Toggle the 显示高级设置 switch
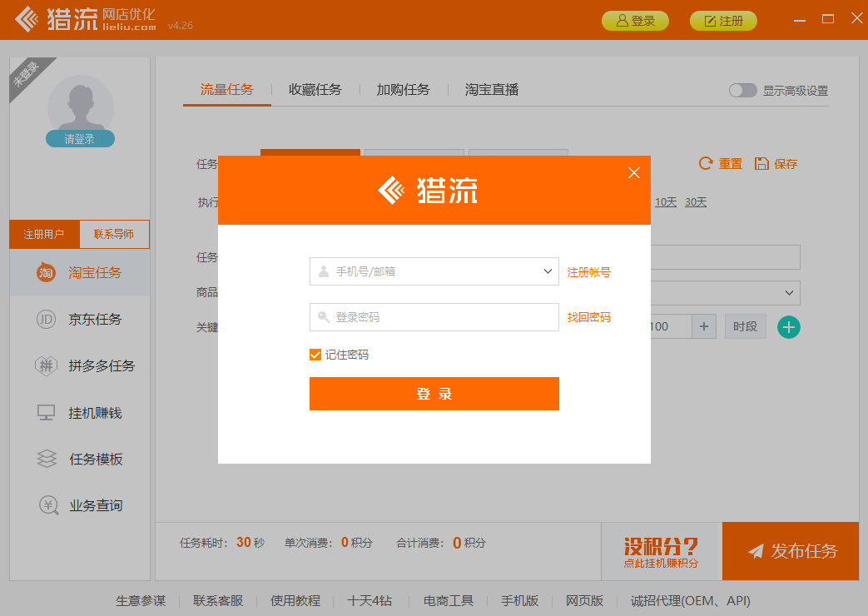The image size is (868, 616). click(742, 90)
